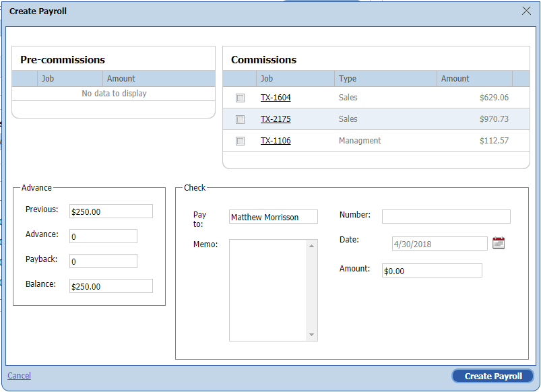Cancel the payroll creation

20,375
